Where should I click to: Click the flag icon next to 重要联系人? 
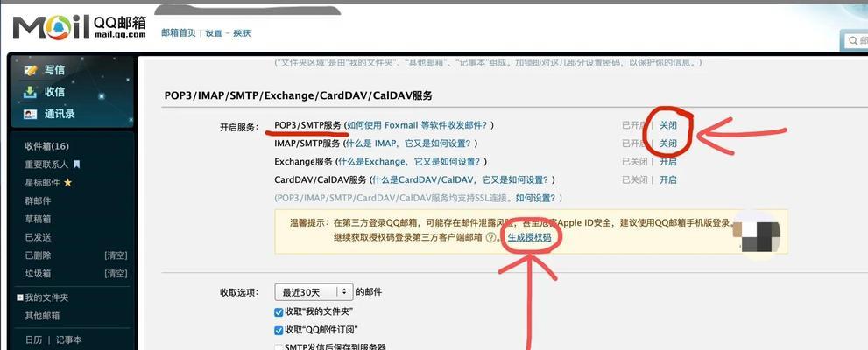tap(76, 164)
